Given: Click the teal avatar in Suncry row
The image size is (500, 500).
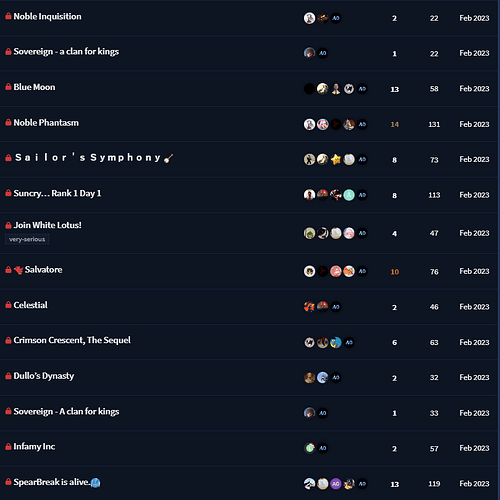Looking at the screenshot, I should 349,195.
